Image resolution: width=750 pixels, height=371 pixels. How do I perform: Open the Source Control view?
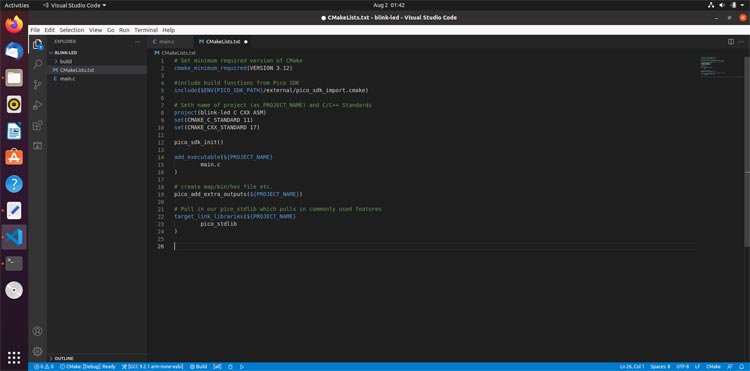point(37,85)
